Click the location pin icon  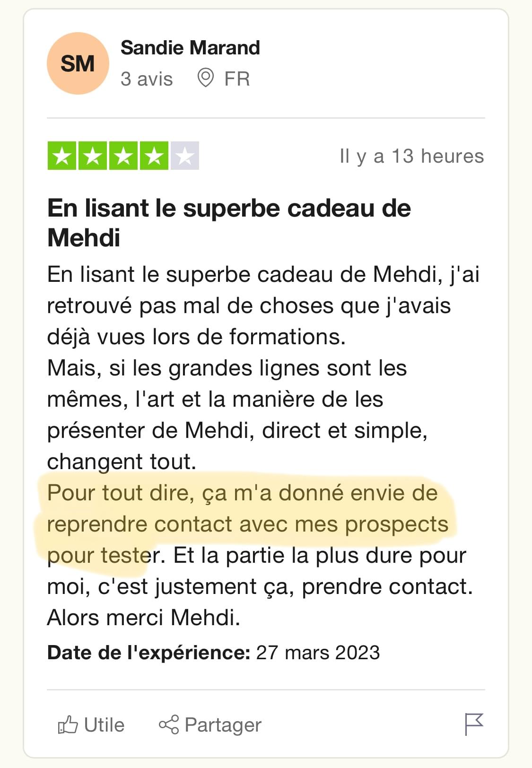click(205, 78)
